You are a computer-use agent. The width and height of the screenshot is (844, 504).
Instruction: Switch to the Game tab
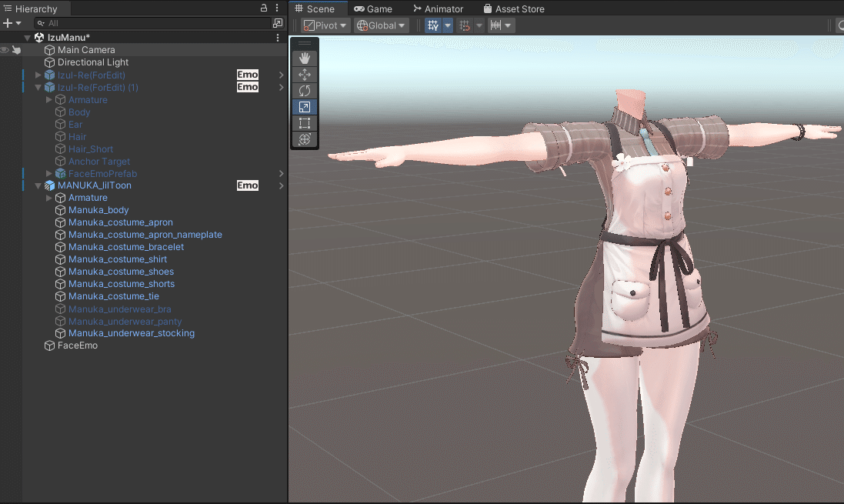coord(374,8)
